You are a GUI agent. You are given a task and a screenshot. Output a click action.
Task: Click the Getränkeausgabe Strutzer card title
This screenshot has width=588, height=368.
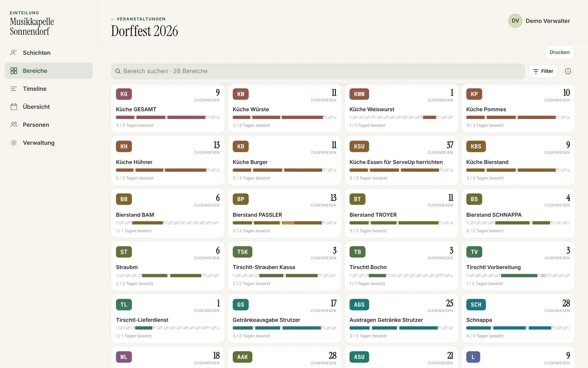point(266,320)
